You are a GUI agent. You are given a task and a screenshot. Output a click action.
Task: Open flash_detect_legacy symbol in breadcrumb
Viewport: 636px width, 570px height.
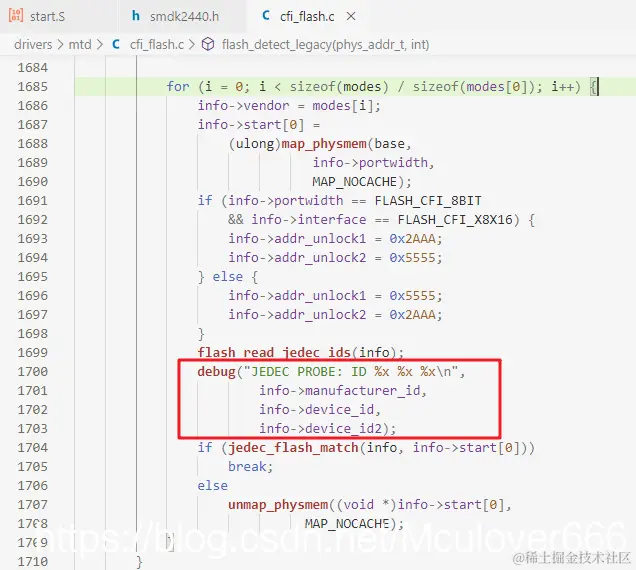325,44
